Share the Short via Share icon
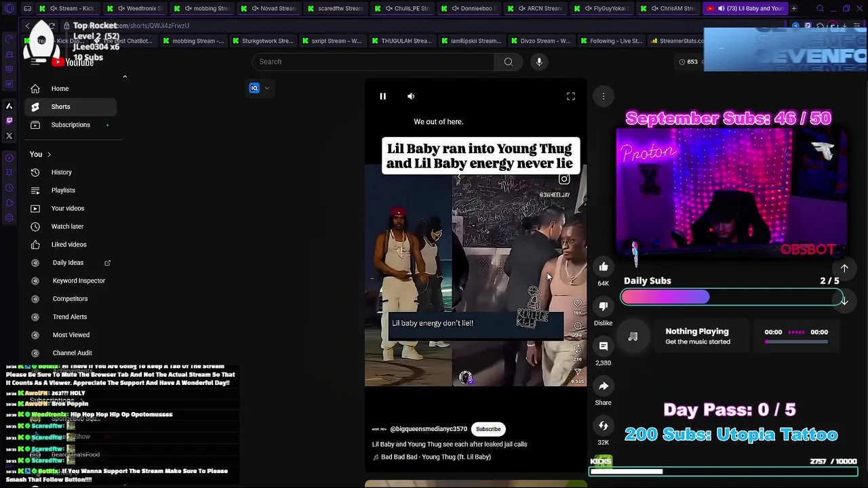 (x=604, y=386)
